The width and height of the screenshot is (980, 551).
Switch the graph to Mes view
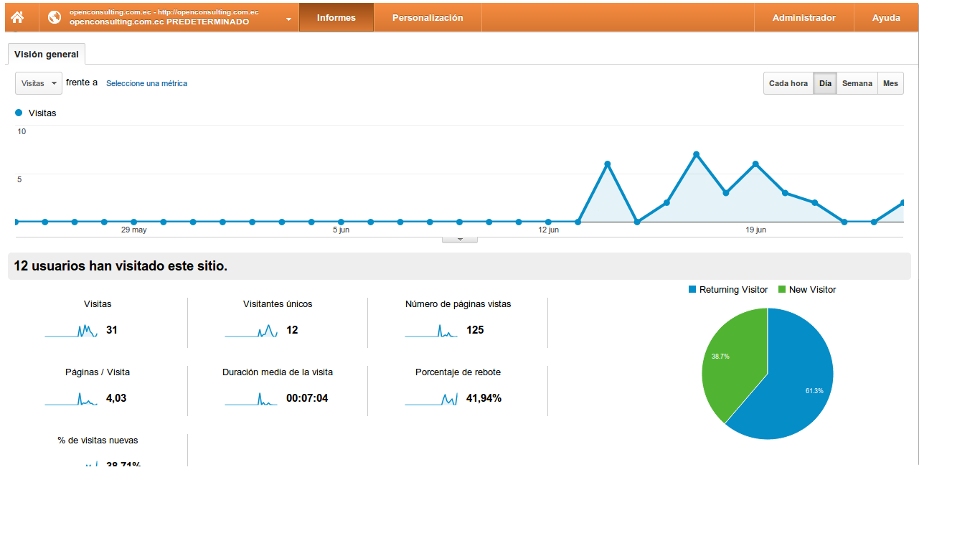pos(890,84)
